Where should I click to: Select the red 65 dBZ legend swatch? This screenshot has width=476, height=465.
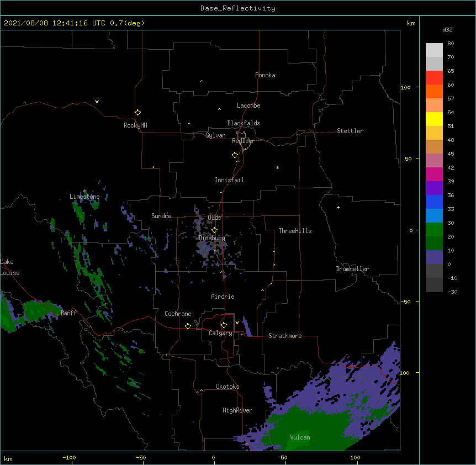(x=434, y=78)
